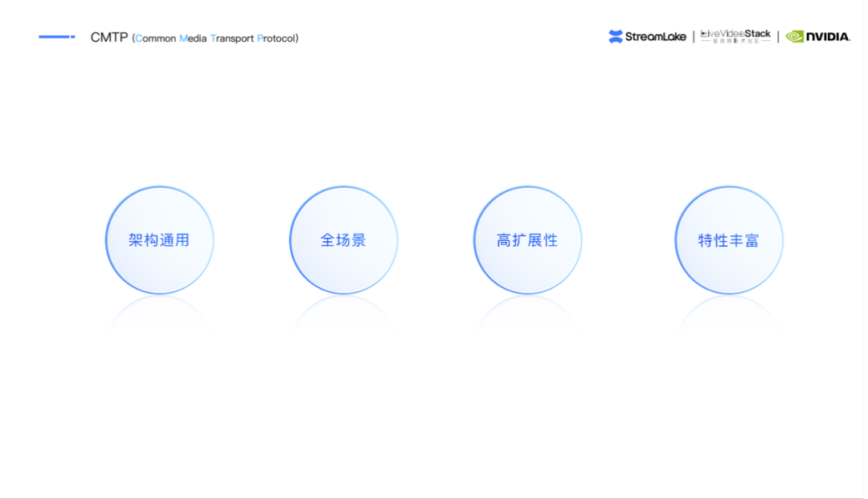
Task: Click the reflection beneath the 高扩展性 circle
Action: [x=527, y=312]
